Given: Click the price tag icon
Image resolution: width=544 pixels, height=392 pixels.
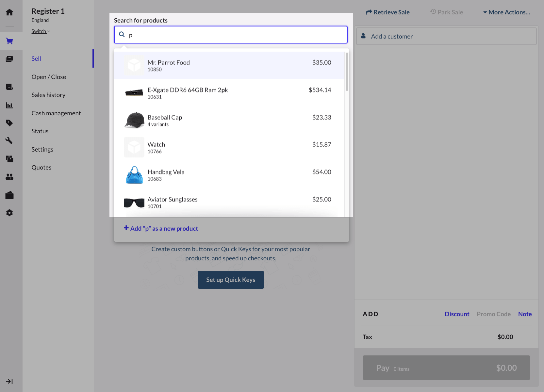Looking at the screenshot, I should point(9,123).
